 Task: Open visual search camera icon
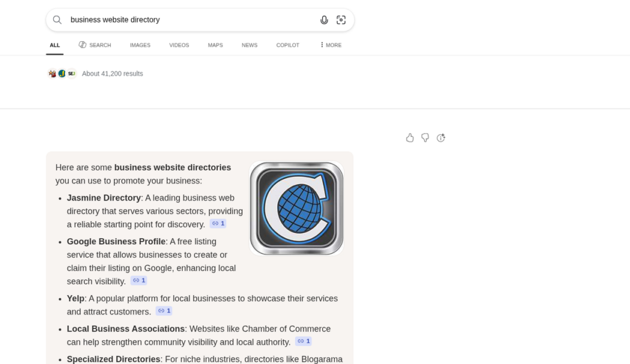coord(341,19)
